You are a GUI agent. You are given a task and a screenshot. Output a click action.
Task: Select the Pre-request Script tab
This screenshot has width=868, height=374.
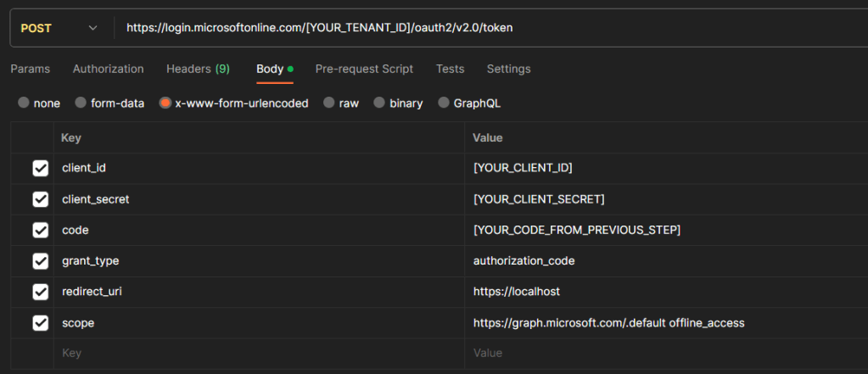point(364,69)
